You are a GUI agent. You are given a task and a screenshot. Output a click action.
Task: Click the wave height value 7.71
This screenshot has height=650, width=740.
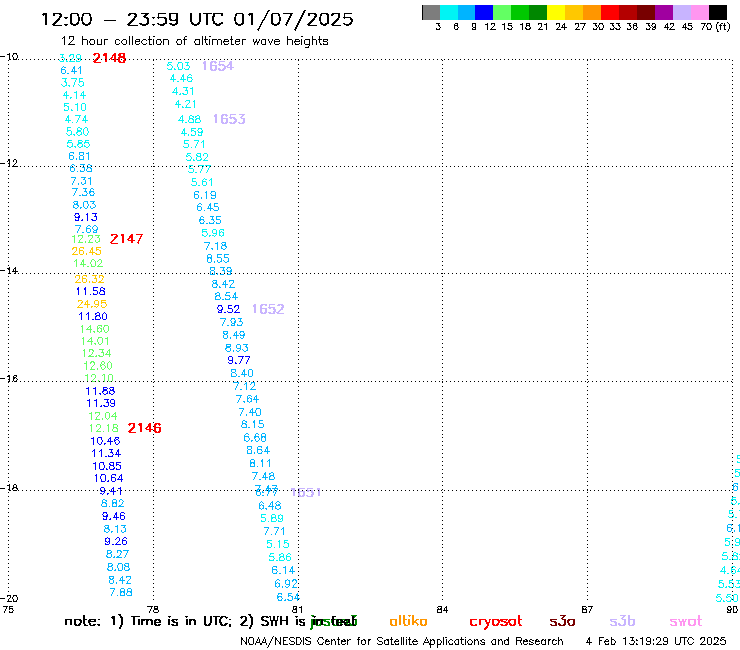pyautogui.click(x=275, y=531)
